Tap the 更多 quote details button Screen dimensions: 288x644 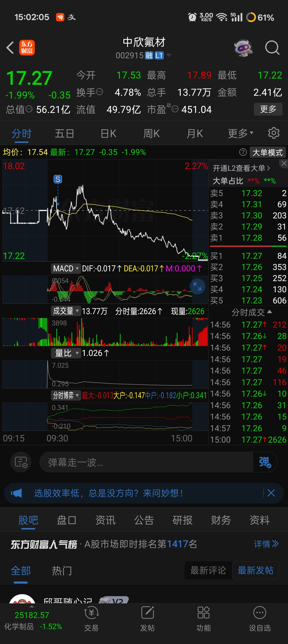click(268, 109)
